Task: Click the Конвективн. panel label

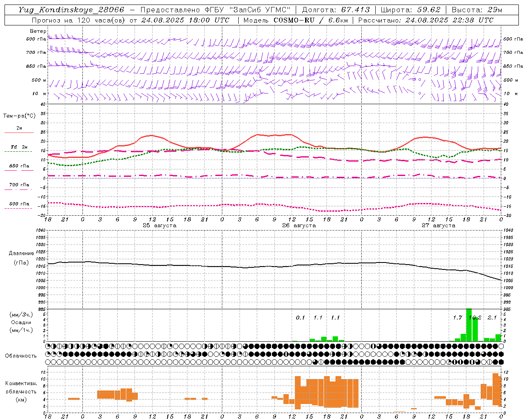Action: (x=21, y=383)
